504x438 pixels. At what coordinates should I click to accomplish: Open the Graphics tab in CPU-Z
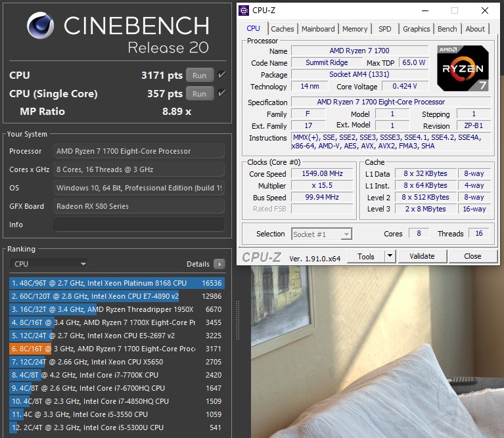click(416, 29)
